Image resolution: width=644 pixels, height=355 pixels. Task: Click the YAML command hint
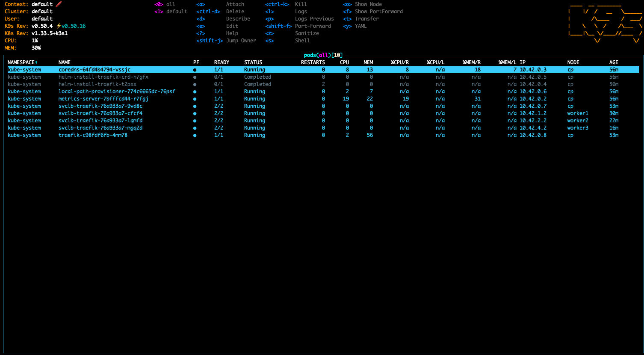pos(360,26)
